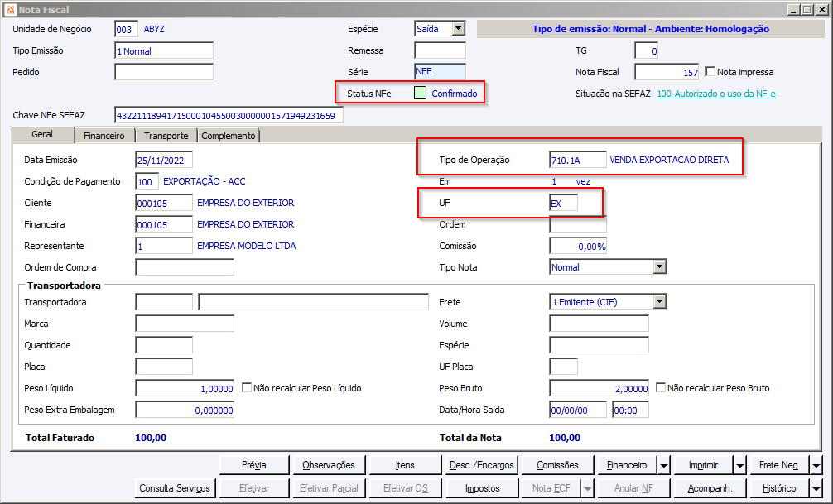Toggle the Nota impressa checkbox

pyautogui.click(x=710, y=71)
